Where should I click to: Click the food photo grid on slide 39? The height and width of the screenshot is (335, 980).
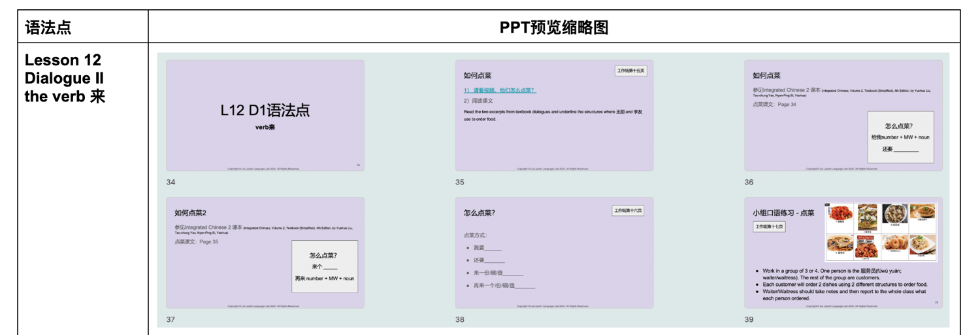point(881,232)
